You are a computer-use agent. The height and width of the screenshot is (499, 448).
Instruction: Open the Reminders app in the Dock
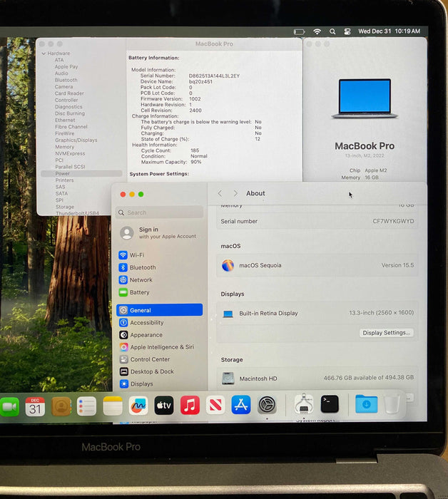[86, 406]
